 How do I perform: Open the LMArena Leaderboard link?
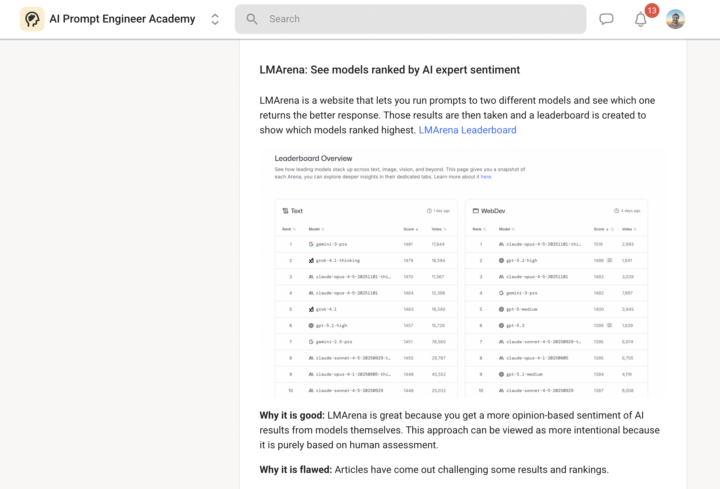coord(467,130)
